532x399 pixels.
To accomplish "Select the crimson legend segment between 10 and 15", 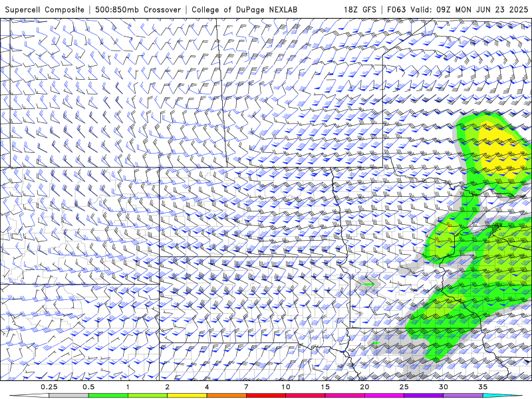I will pos(305,396).
